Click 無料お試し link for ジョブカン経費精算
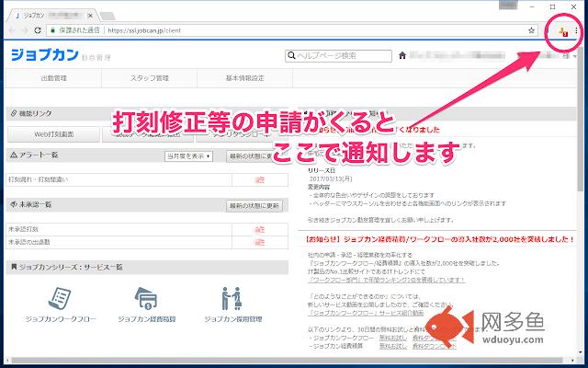The image size is (588, 368). click(x=392, y=346)
